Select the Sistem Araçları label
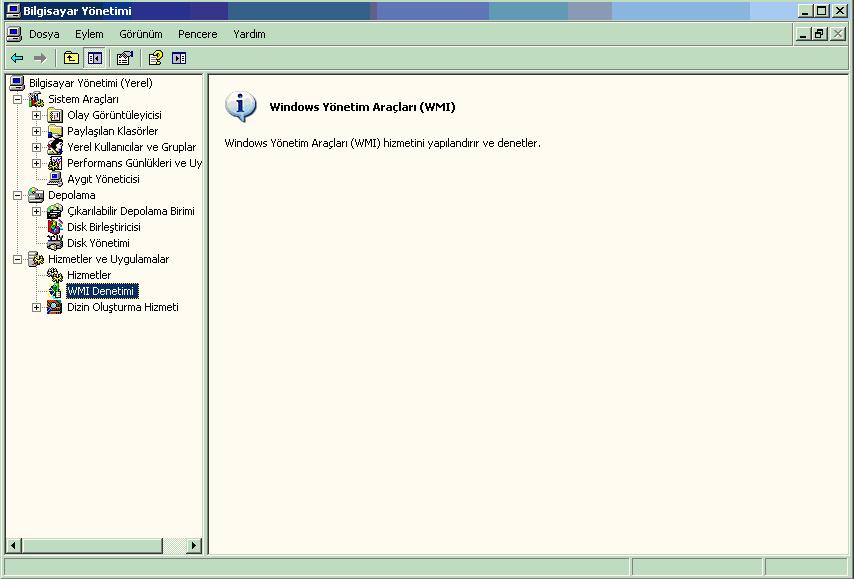Image resolution: width=854 pixels, height=579 pixels. pyautogui.click(x=83, y=99)
